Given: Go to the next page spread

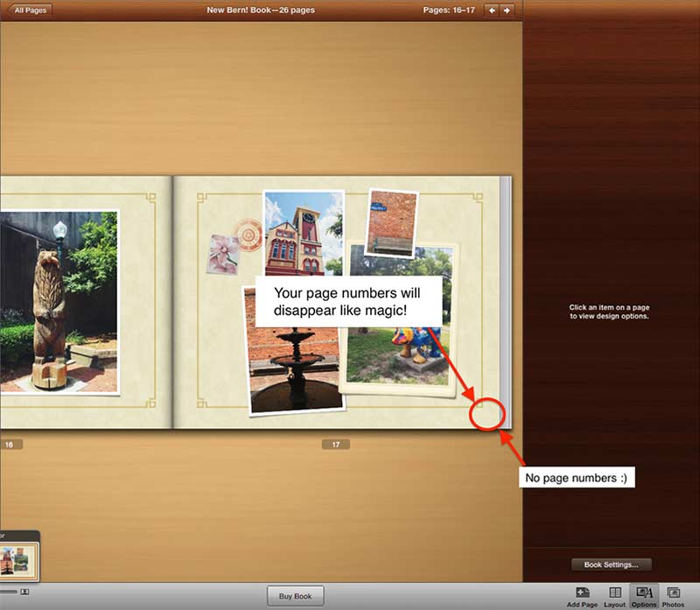Looking at the screenshot, I should 507,11.
